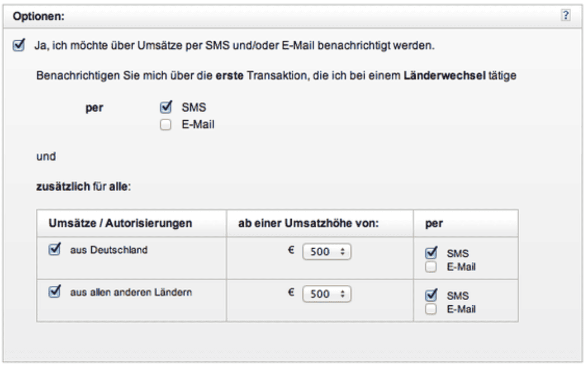The image size is (588, 369).
Task: Open amount dropdown for all other countries
Action: (x=327, y=294)
